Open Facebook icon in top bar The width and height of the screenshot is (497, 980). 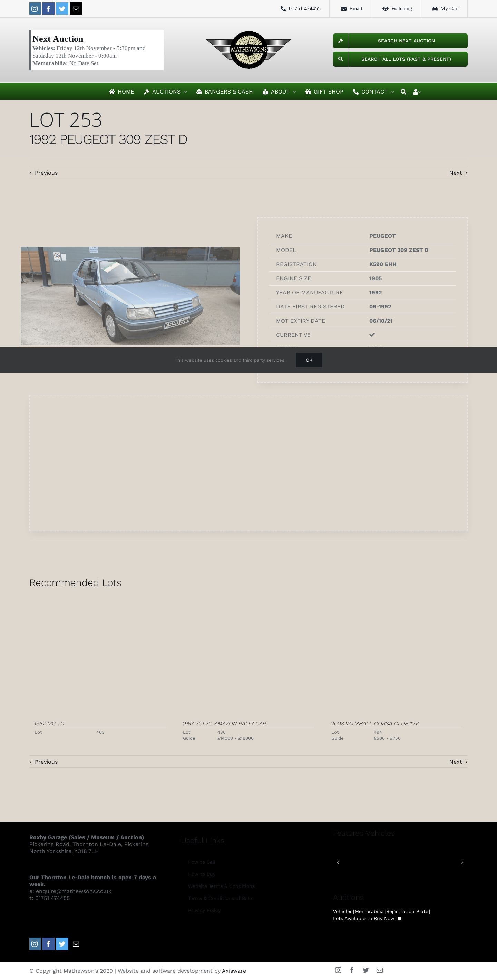(48, 8)
